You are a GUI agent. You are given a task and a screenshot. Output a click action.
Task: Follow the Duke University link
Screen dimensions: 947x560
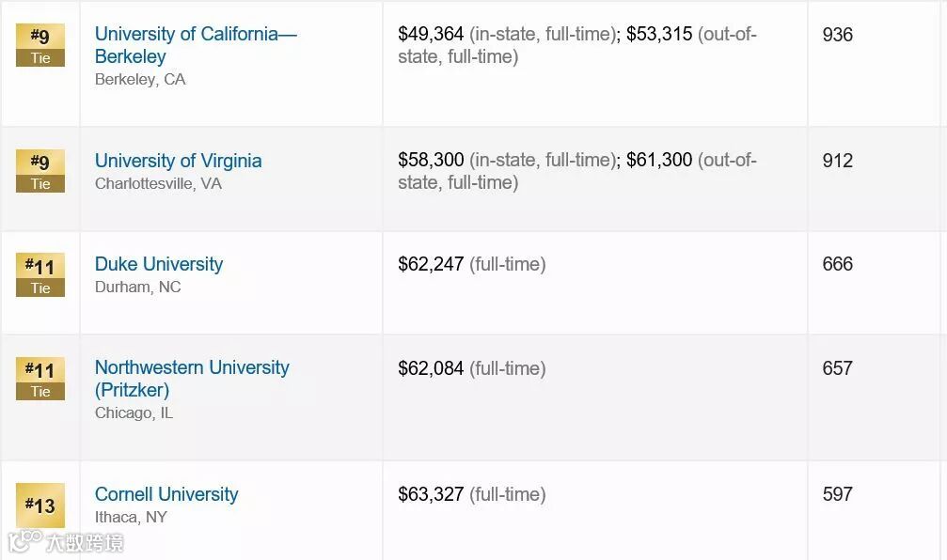coord(159,264)
